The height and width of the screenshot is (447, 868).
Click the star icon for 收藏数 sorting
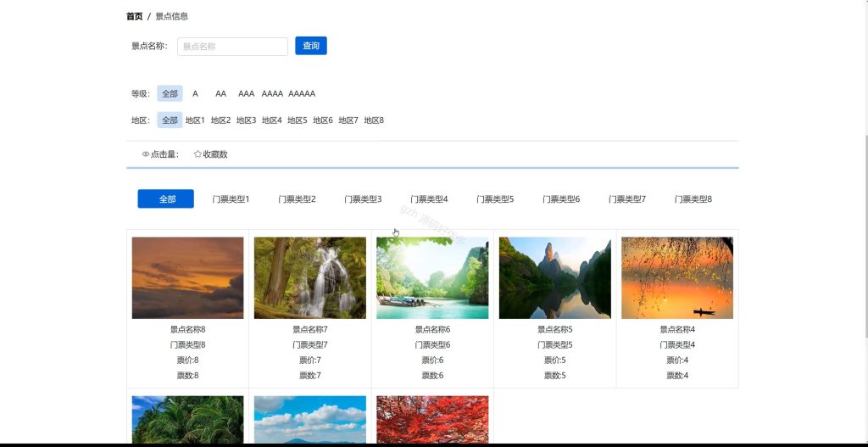(x=198, y=154)
